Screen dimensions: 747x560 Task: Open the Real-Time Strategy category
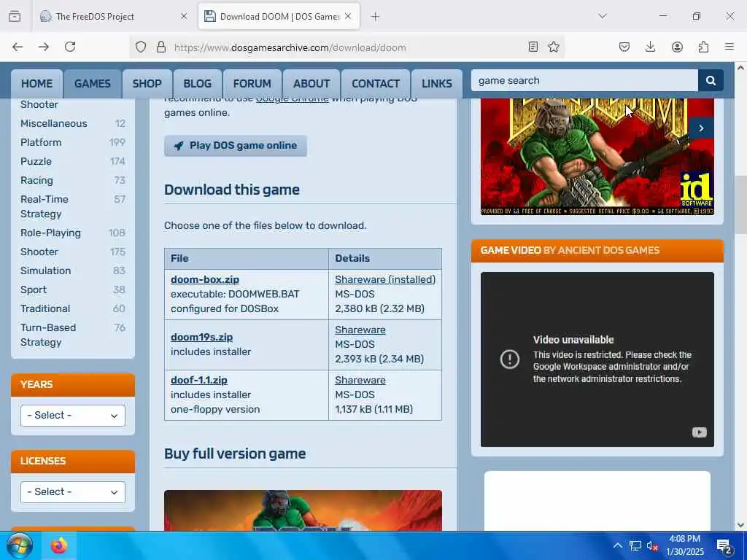click(44, 206)
